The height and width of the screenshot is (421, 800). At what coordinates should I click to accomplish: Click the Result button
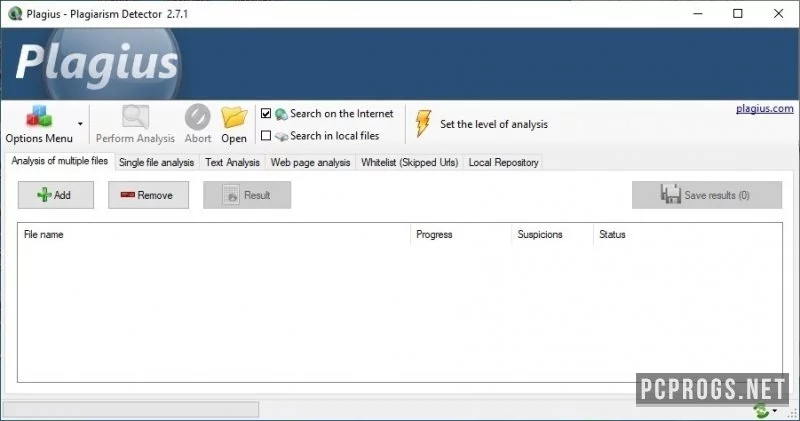[x=247, y=195]
